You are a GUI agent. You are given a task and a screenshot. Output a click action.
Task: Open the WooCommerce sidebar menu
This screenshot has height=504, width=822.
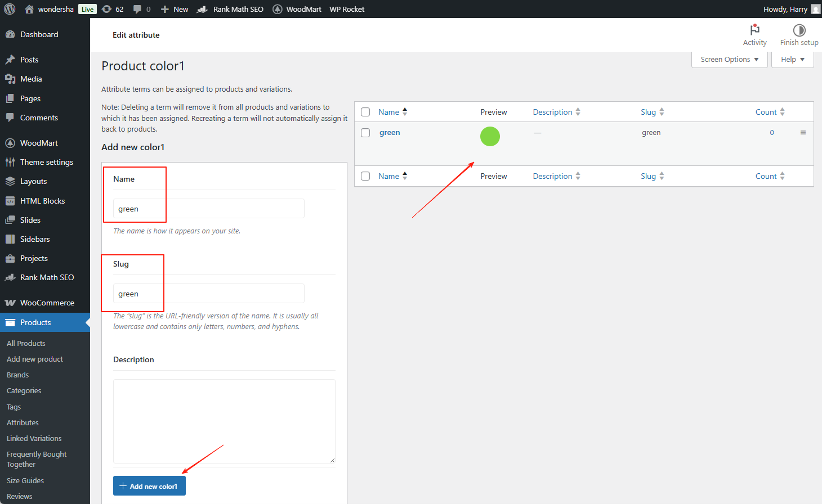click(47, 303)
